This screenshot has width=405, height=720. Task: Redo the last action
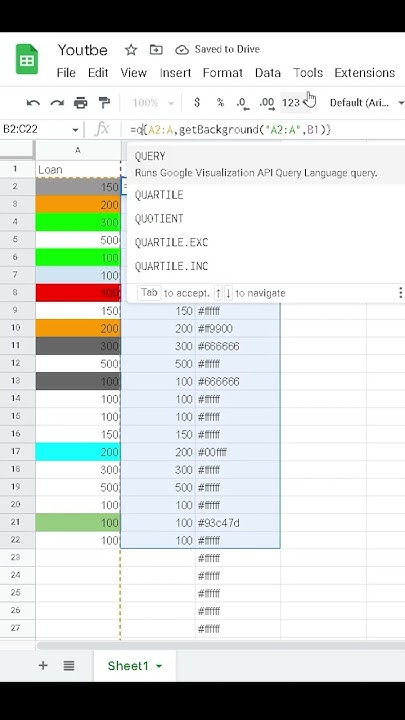(x=57, y=103)
